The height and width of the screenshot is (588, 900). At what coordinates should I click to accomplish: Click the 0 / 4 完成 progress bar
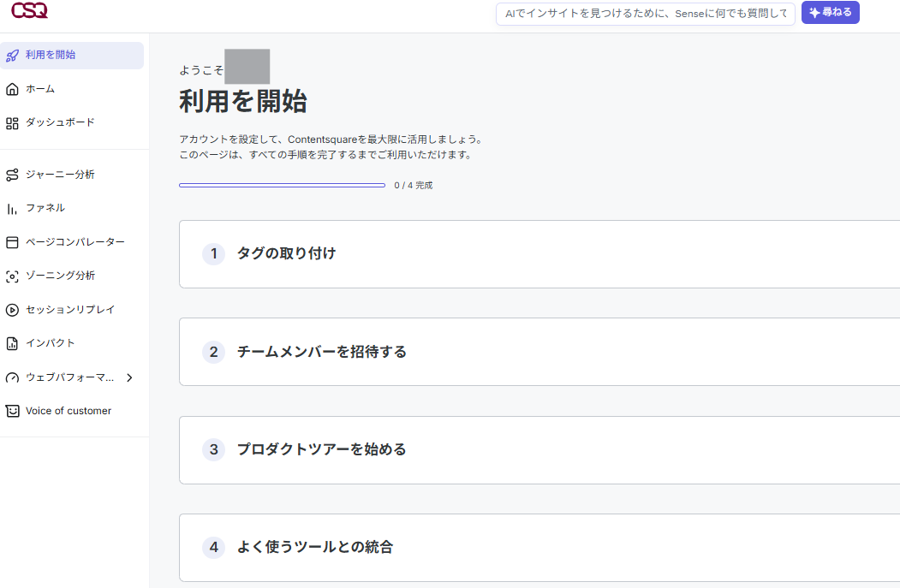[x=282, y=185]
